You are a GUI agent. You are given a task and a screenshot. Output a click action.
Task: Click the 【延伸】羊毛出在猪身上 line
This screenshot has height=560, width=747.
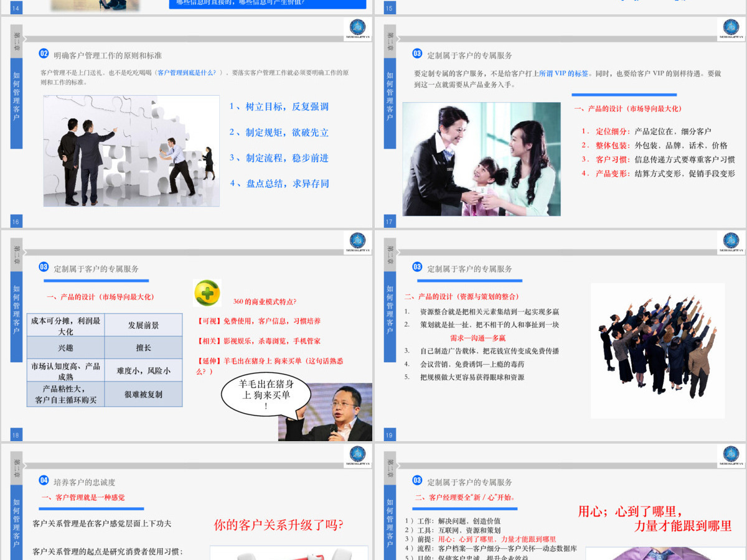[270, 366]
